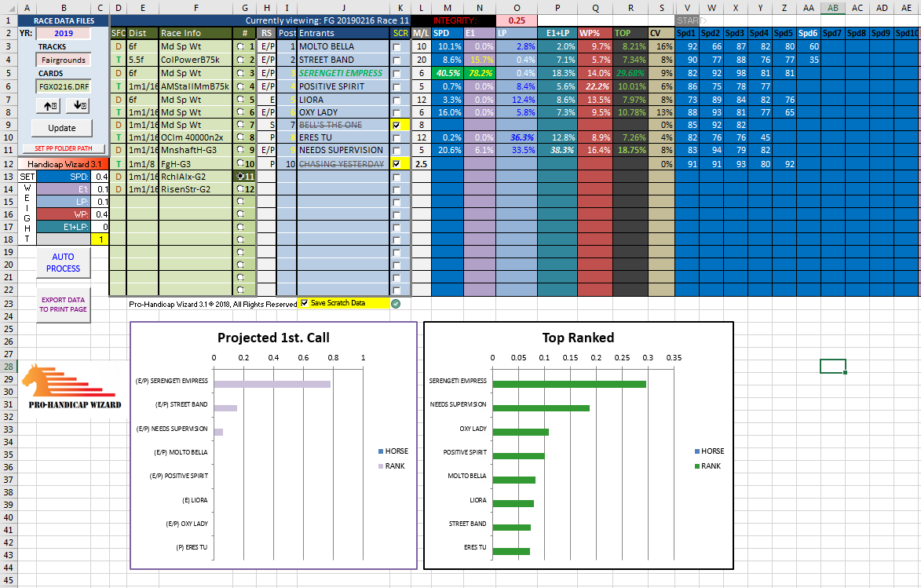Open the Tracks selector showing Fairgrounds
This screenshot has height=588, width=921.
pos(62,60)
